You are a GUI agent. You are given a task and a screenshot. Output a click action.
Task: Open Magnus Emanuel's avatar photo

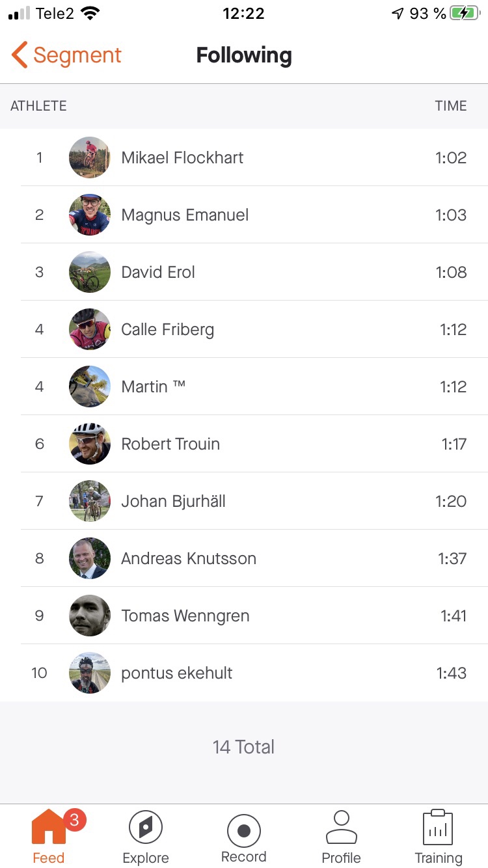tap(90, 215)
